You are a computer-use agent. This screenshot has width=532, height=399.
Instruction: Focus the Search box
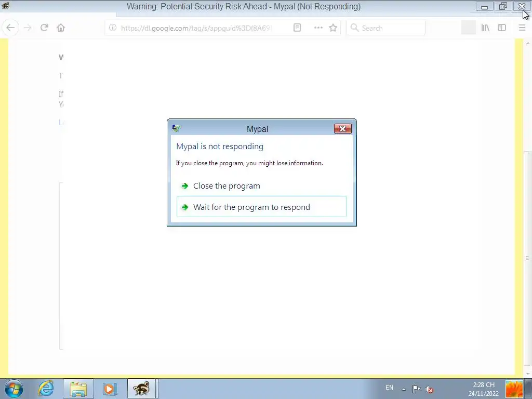pyautogui.click(x=386, y=28)
